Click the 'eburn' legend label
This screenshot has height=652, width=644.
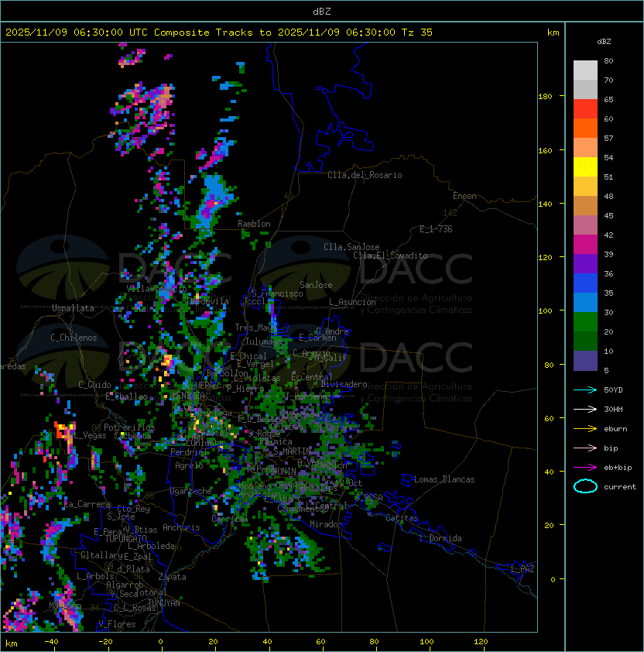click(x=615, y=429)
